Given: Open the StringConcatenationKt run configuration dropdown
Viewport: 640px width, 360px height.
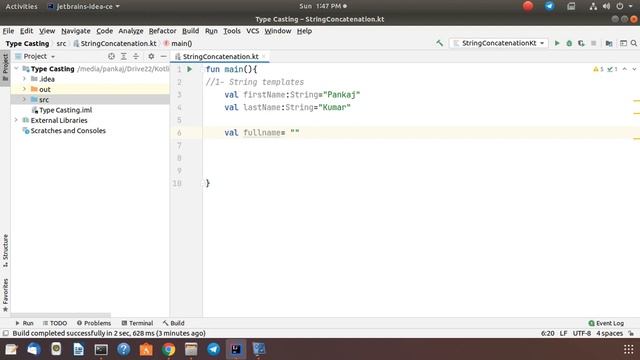Looking at the screenshot, I should click(498, 43).
